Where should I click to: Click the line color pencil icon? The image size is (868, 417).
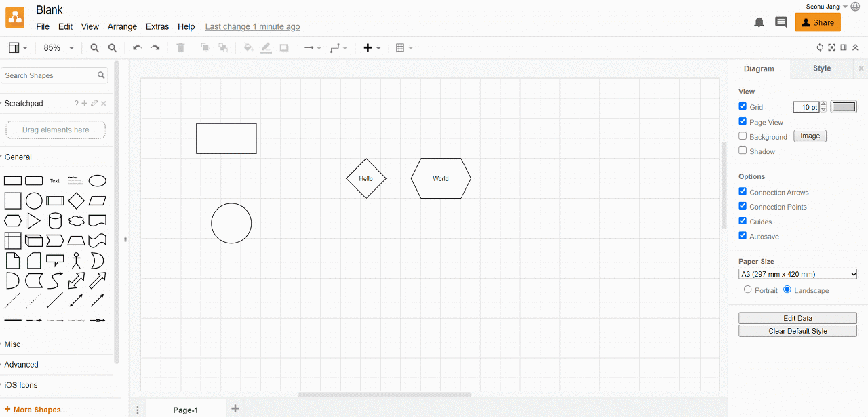pos(266,48)
